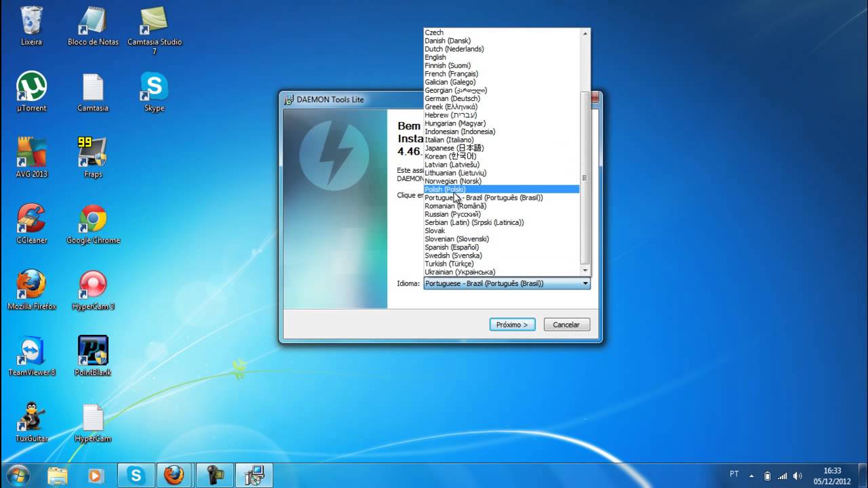Select Japanese language entry

coord(502,148)
